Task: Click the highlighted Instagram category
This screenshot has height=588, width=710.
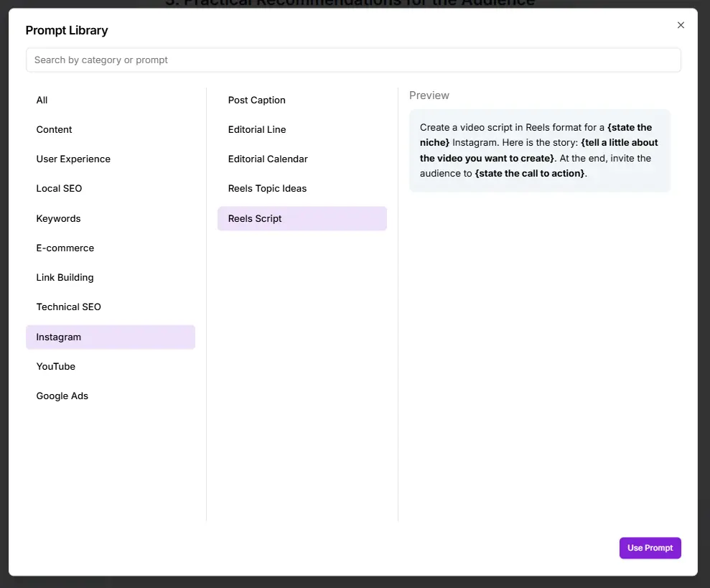Action: 111,337
